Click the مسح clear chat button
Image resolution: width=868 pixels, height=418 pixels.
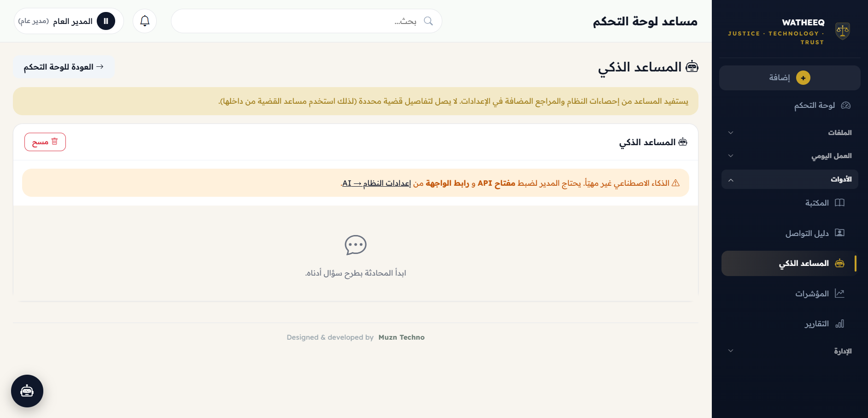coord(45,142)
